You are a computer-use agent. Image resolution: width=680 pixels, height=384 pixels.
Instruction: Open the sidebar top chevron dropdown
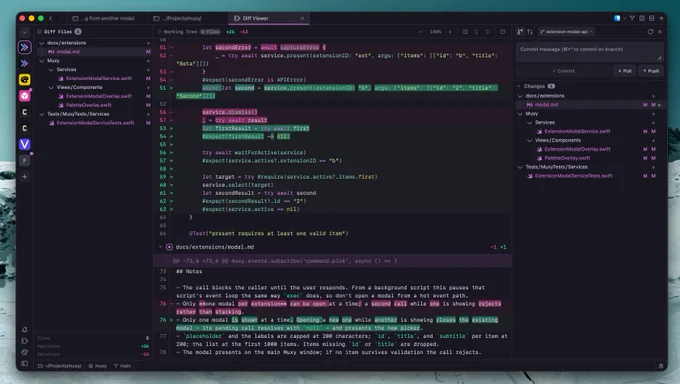coord(24,32)
